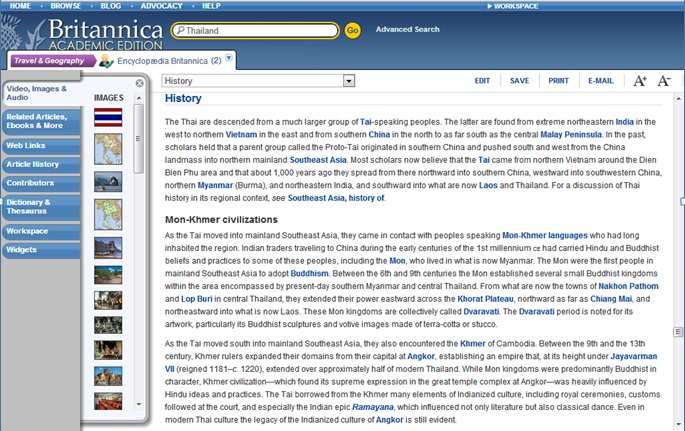Image resolution: width=685 pixels, height=431 pixels.
Task: Follow the Laos hyperlink
Action: (488, 185)
